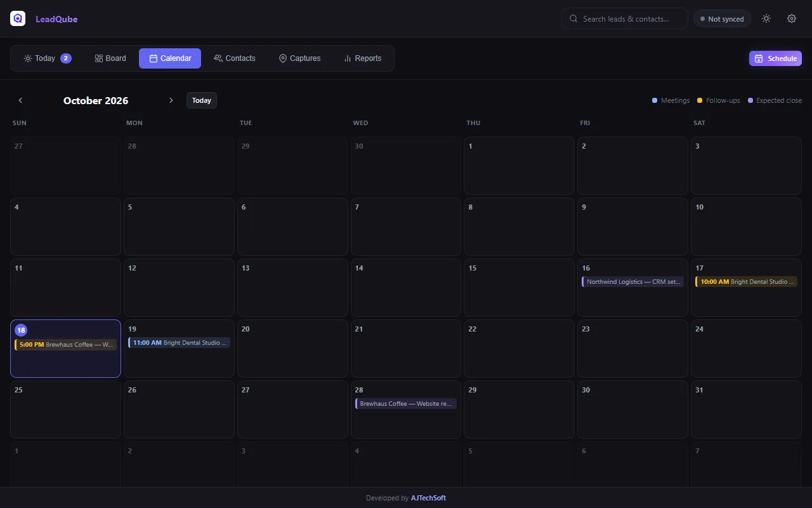The image size is (812, 508).
Task: Select the October 14 day cell
Action: pos(406,288)
